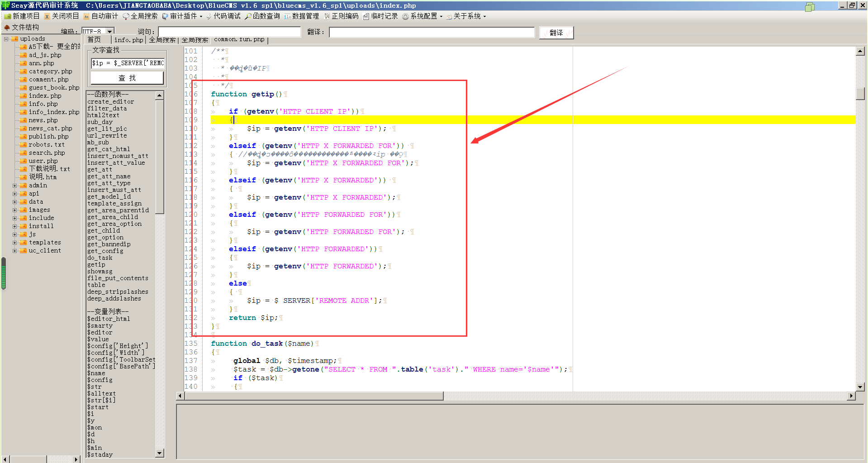Select robots.txt file icon in tree

click(23, 145)
